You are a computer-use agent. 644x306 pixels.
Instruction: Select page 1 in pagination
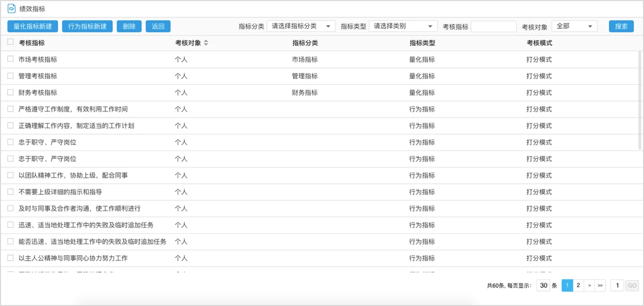[x=567, y=286]
